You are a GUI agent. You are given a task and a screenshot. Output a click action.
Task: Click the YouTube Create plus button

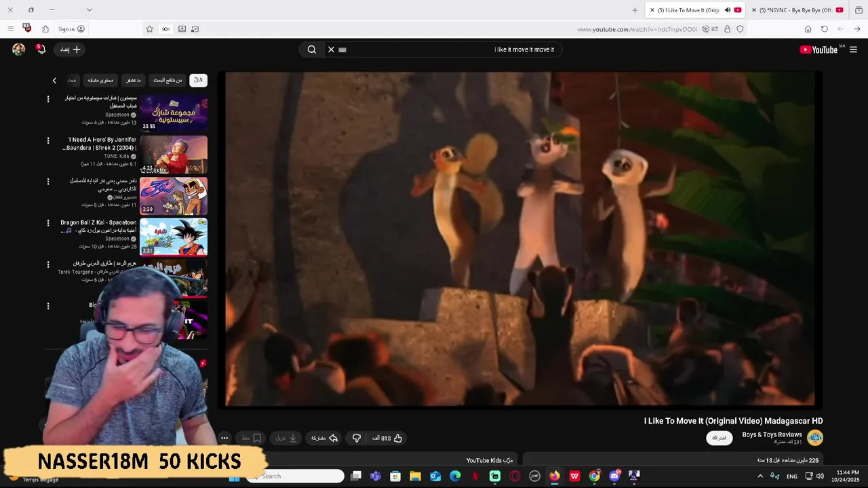click(71, 49)
